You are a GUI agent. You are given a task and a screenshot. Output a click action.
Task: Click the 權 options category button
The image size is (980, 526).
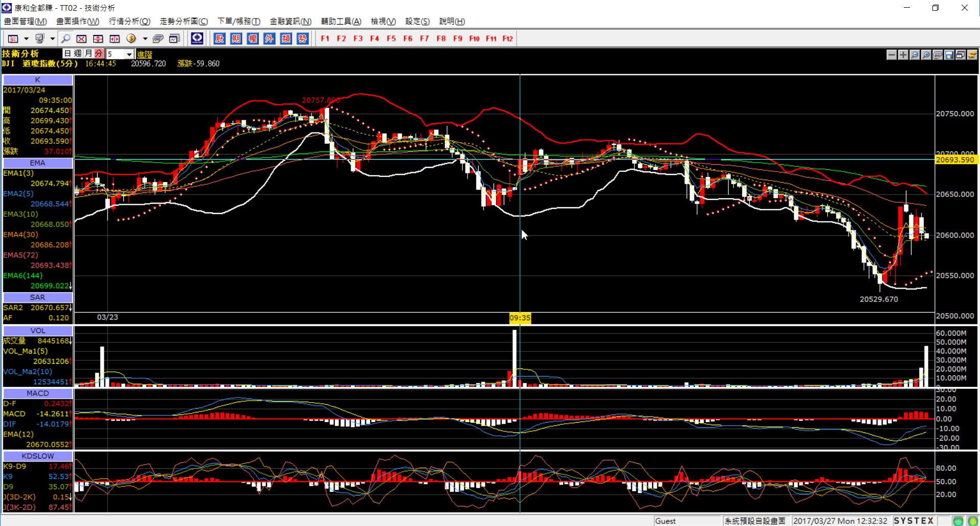click(253, 38)
